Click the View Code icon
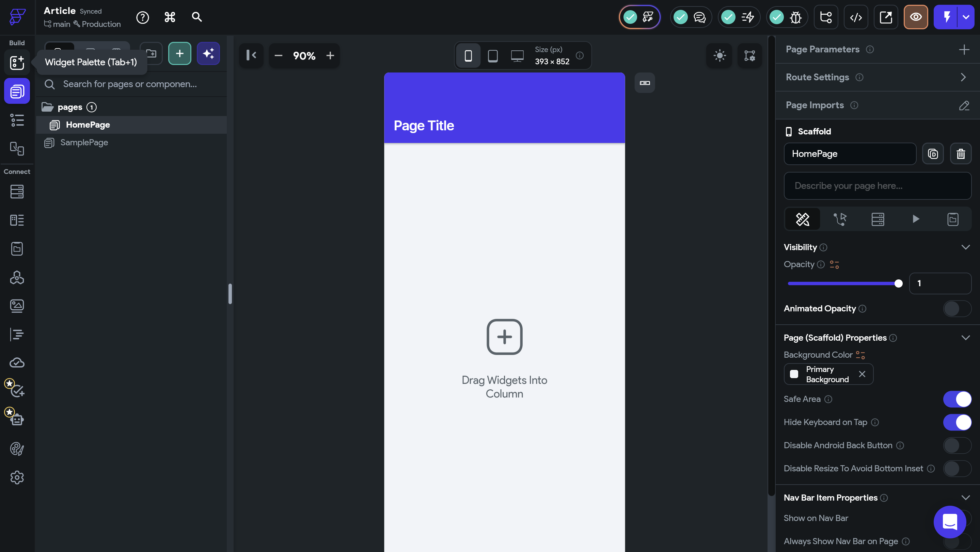Viewport: 980px width, 552px height. coord(856,17)
